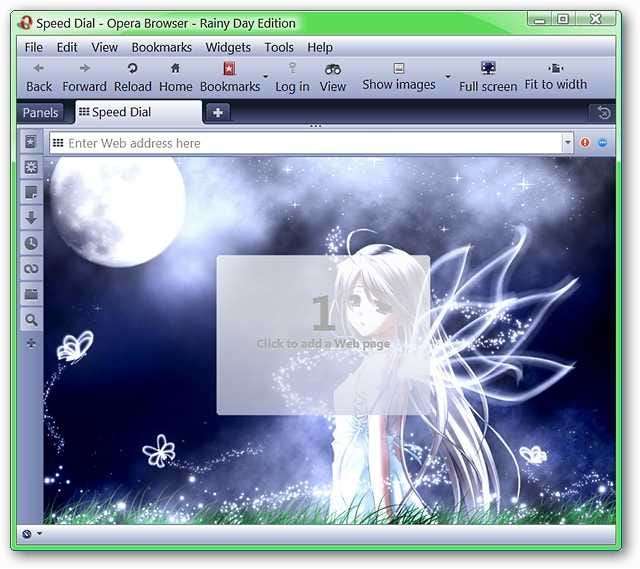The height and width of the screenshot is (569, 640).
Task: Click Speed Dial slot 1 to add page
Action: (323, 335)
